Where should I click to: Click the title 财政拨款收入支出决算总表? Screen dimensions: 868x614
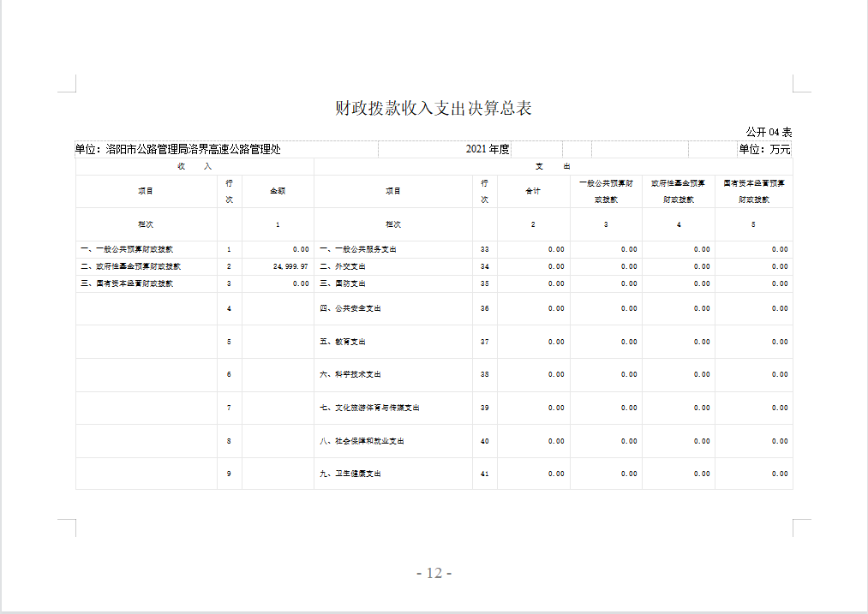[x=433, y=108]
